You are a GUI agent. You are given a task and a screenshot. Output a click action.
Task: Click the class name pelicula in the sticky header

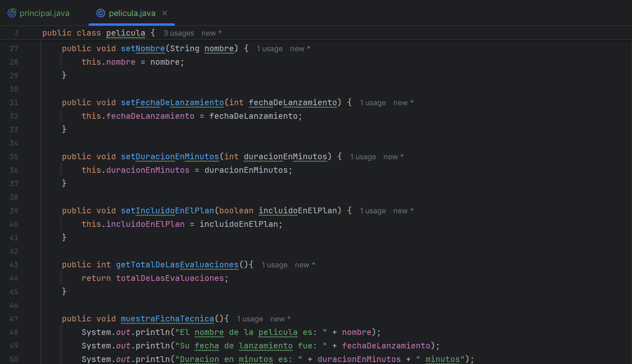click(126, 33)
